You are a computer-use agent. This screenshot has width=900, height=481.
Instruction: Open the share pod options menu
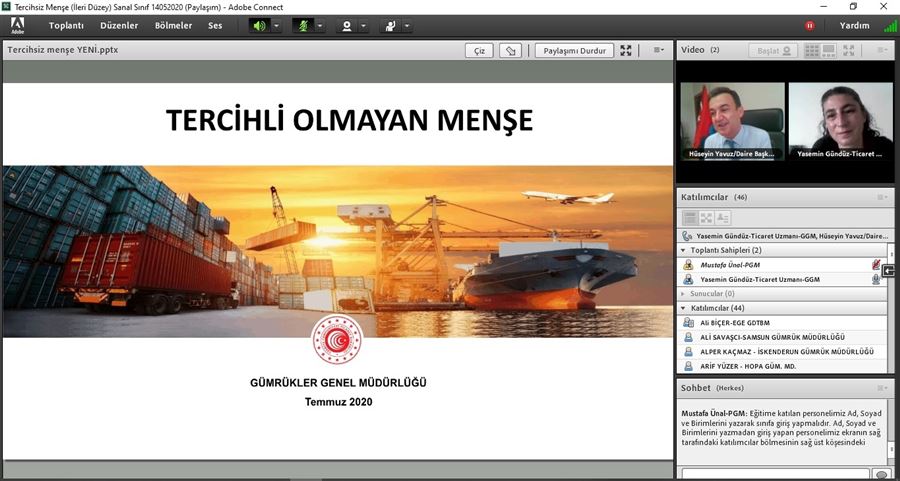point(658,50)
